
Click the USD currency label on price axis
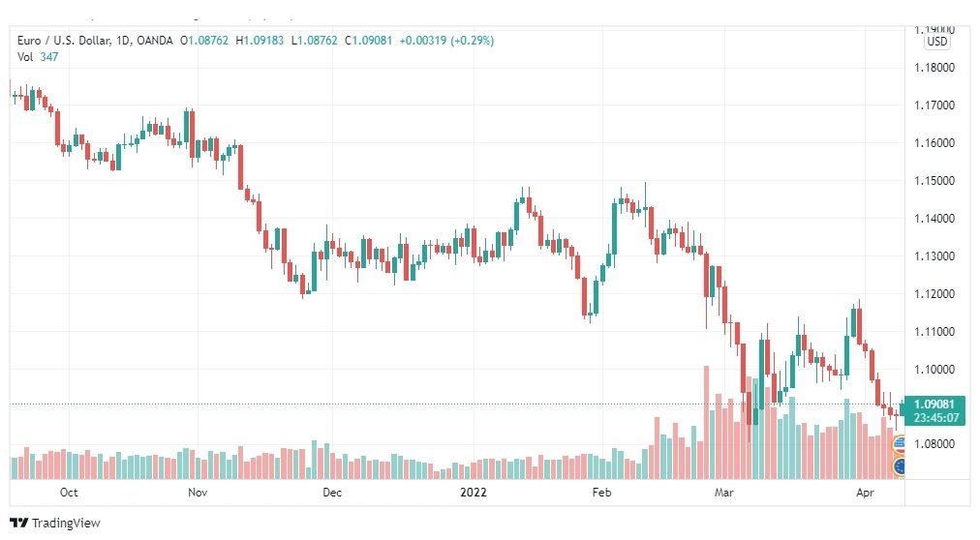[936, 42]
